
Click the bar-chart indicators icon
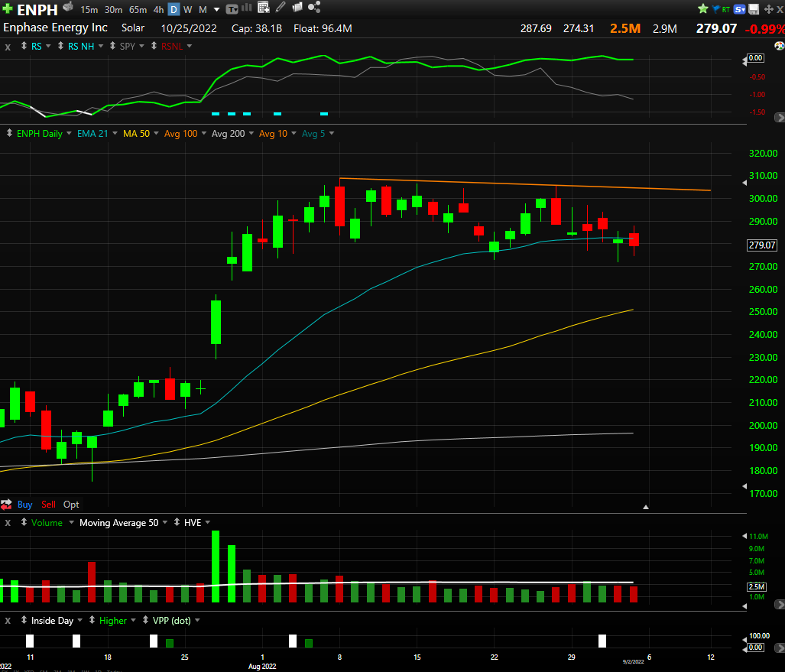pyautogui.click(x=247, y=8)
